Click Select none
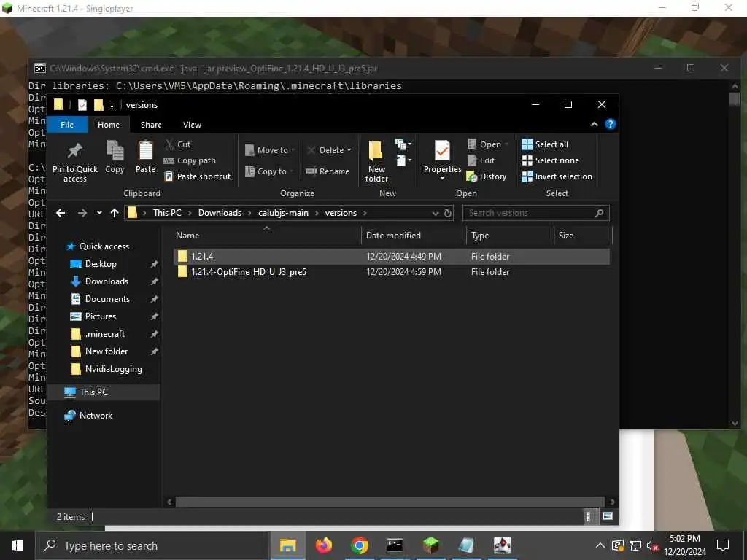The image size is (747, 560). [x=551, y=160]
